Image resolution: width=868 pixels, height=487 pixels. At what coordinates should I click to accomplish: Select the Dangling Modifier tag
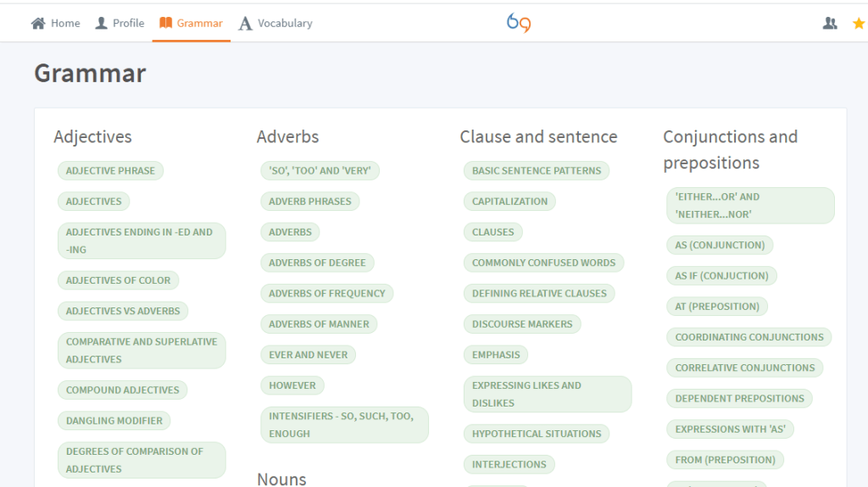coord(114,421)
